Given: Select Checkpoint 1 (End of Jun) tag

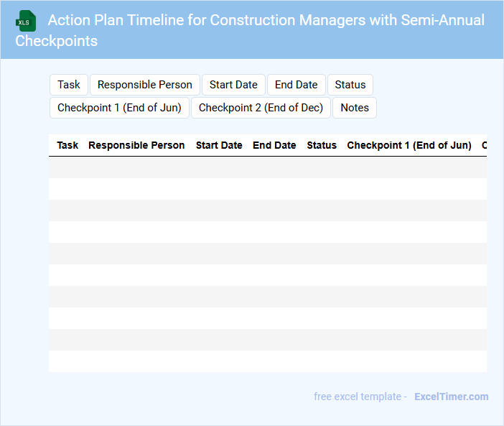Looking at the screenshot, I should tap(119, 108).
